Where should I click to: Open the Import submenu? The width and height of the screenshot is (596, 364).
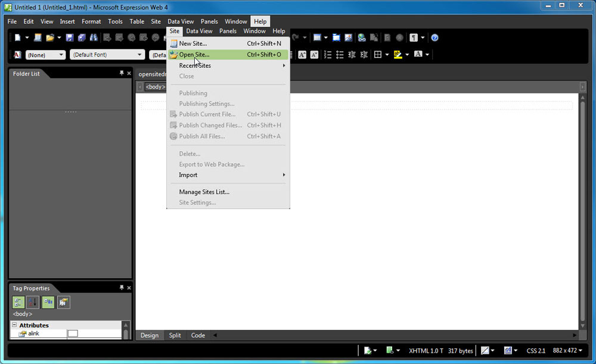[x=228, y=175]
